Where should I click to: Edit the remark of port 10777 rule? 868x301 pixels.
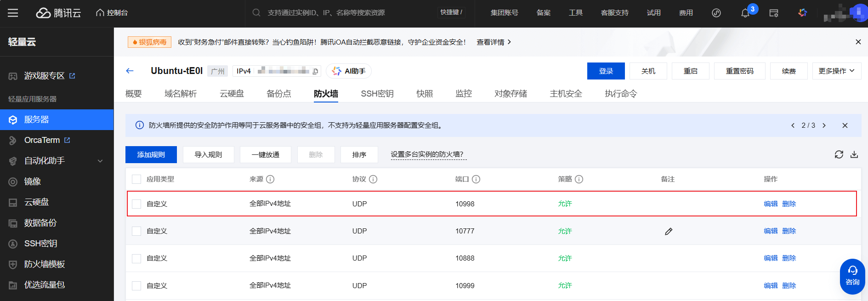669,231
